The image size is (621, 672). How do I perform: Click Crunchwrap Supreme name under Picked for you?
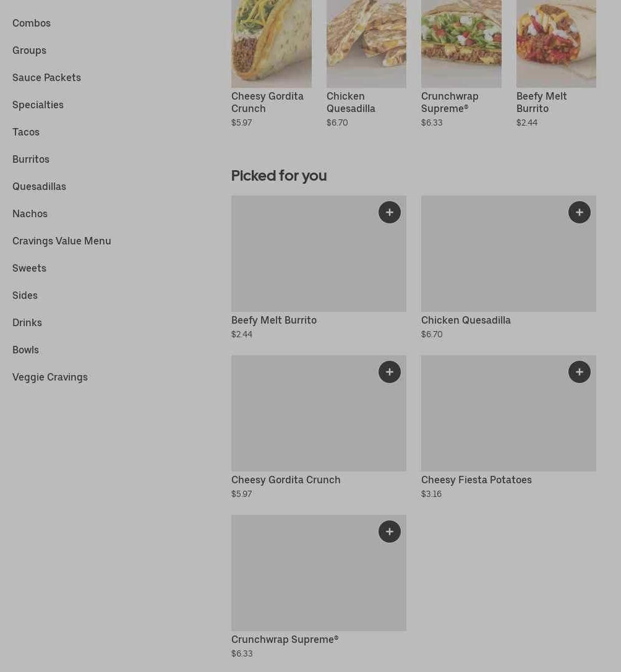[285, 639]
